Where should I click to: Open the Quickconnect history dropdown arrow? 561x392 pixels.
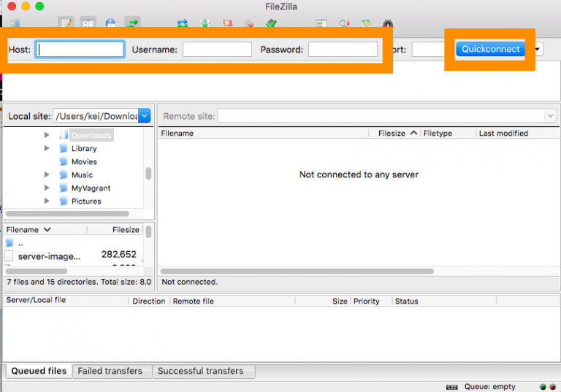538,50
